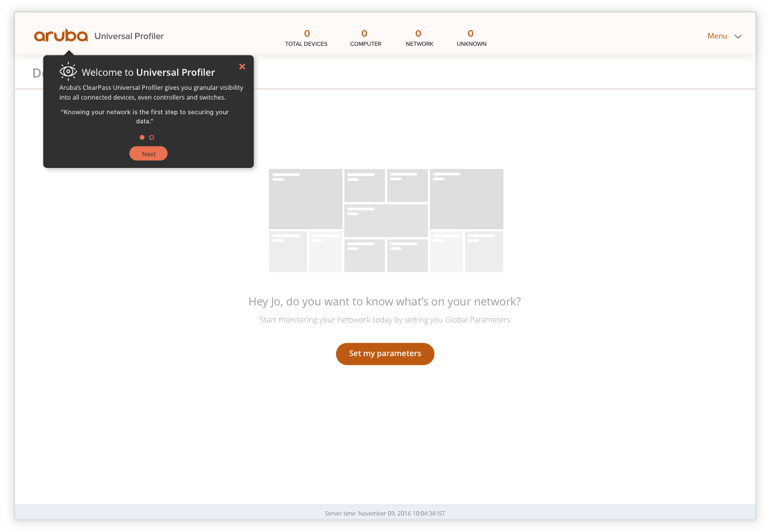Click the Aruba logo

(61, 36)
